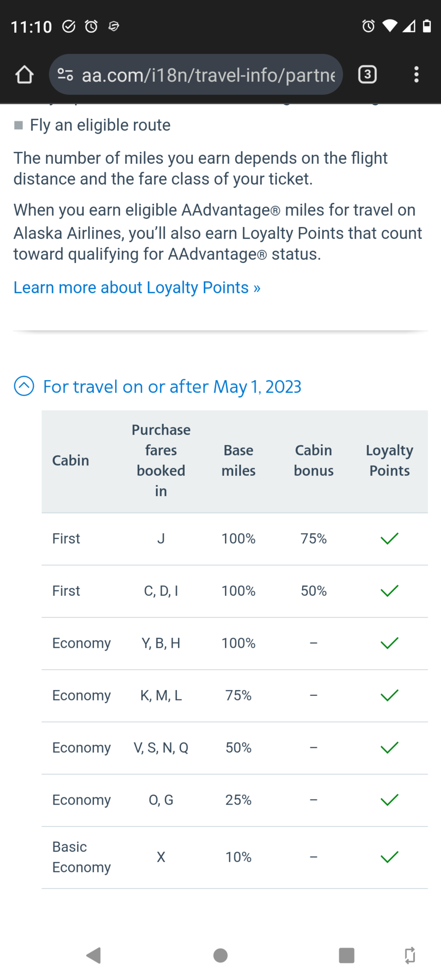Image resolution: width=441 pixels, height=980 pixels.
Task: Click the circled chevron collapse icon
Action: click(24, 386)
